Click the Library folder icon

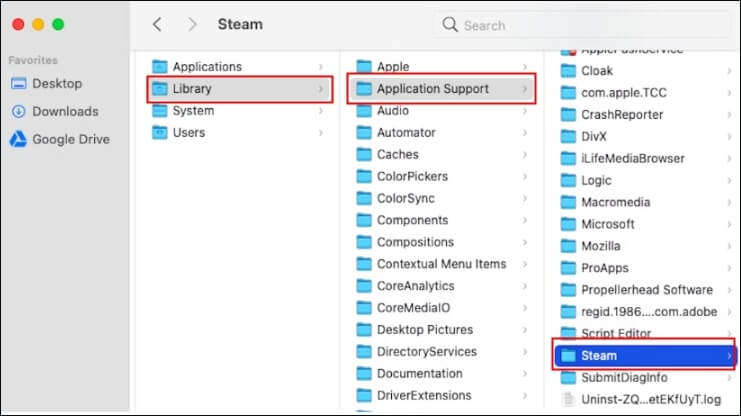160,89
